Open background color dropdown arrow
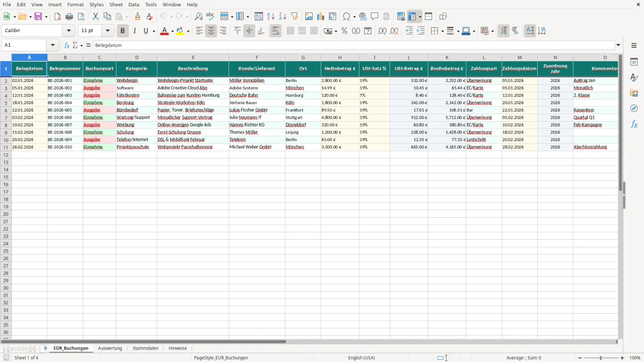 click(x=188, y=31)
